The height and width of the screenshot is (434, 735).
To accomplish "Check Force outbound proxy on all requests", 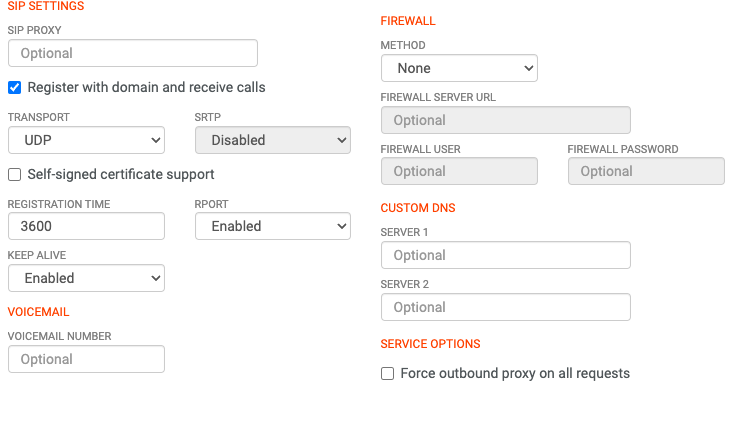I will coord(388,374).
